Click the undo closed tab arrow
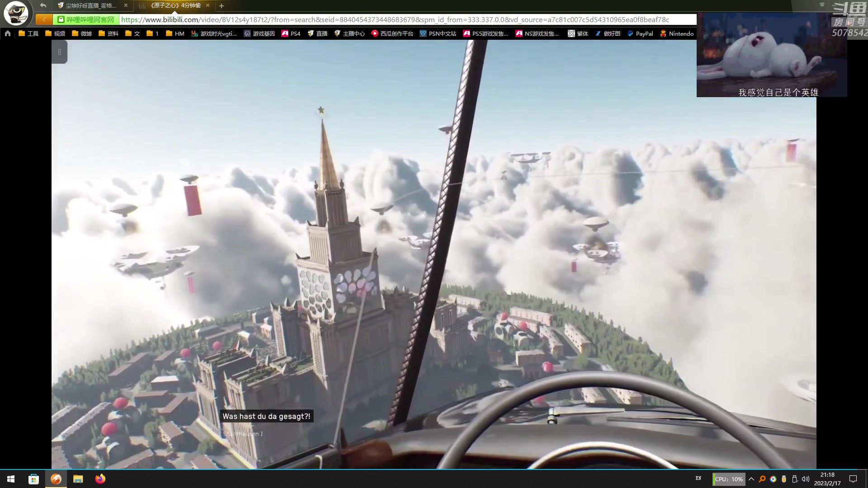868x488 pixels. pos(43,5)
